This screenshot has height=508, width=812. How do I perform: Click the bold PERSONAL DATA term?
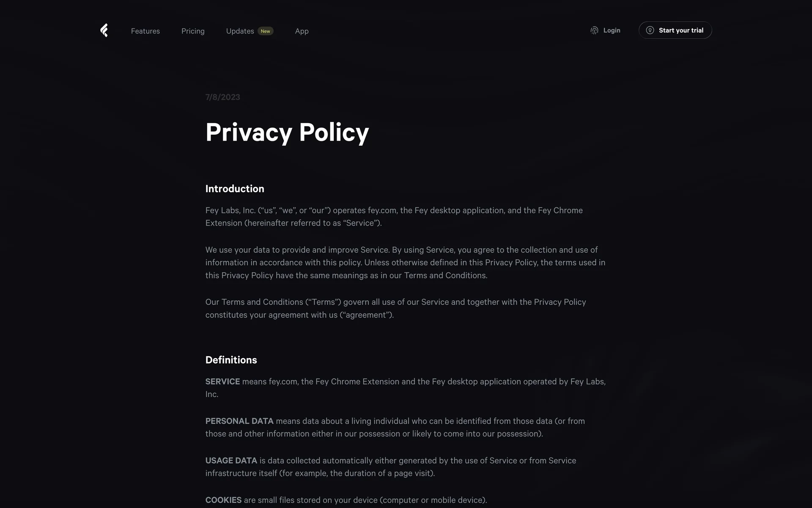tap(239, 421)
